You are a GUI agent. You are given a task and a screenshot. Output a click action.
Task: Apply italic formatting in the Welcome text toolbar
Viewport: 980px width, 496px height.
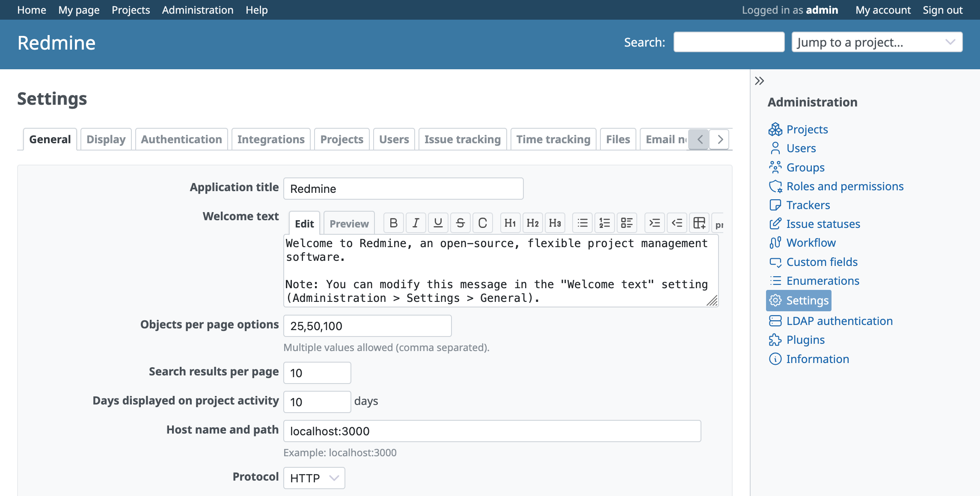click(x=416, y=223)
